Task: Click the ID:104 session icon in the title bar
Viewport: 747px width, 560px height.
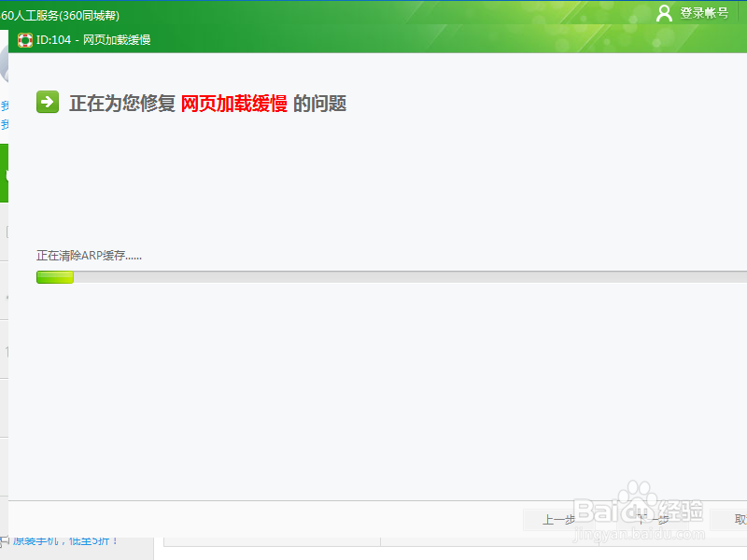Action: [x=25, y=39]
